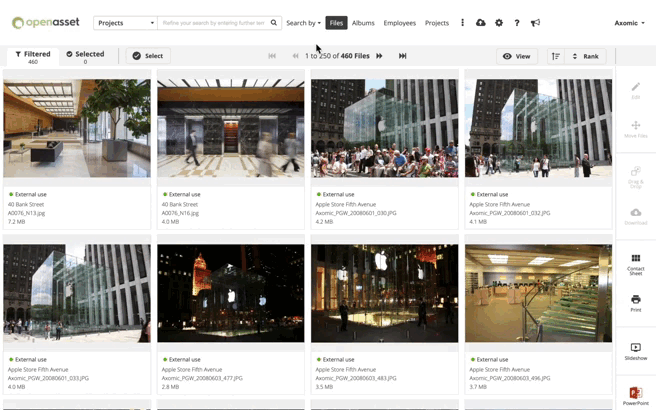Go to previous page of files
The width and height of the screenshot is (656, 410).
(295, 56)
